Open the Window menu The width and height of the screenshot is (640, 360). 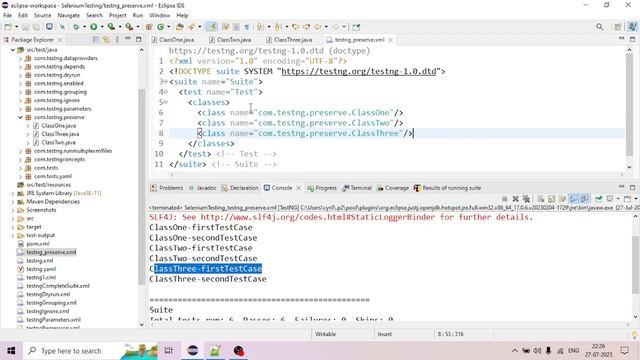[159, 15]
